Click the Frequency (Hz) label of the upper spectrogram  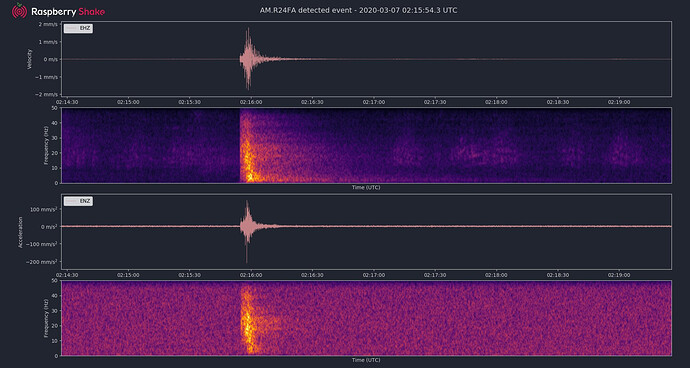pyautogui.click(x=45, y=145)
